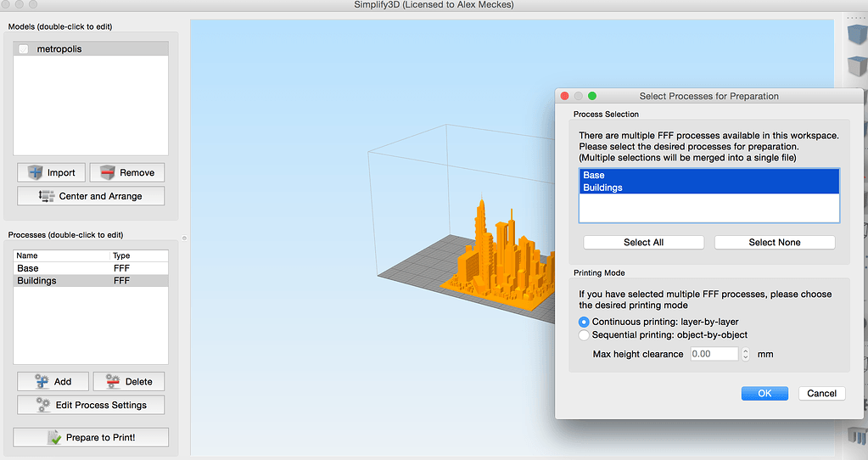Select Buildings in the Process Selection list
868x460 pixels.
point(708,188)
